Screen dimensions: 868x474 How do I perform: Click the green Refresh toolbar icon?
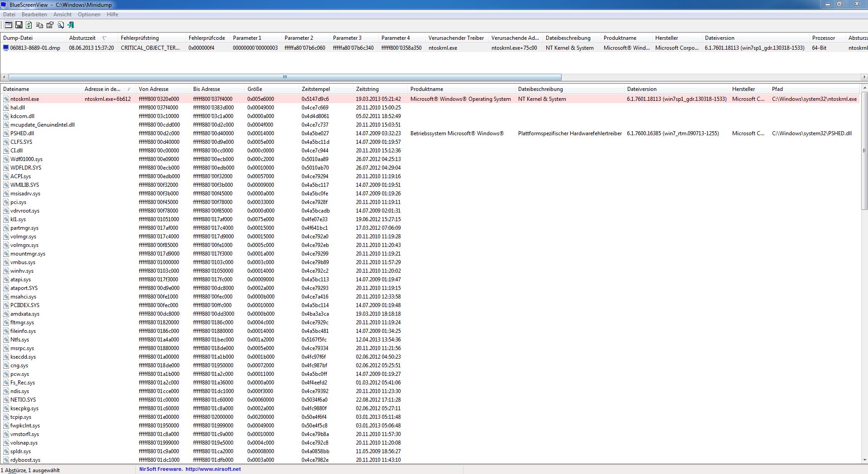pos(29,25)
